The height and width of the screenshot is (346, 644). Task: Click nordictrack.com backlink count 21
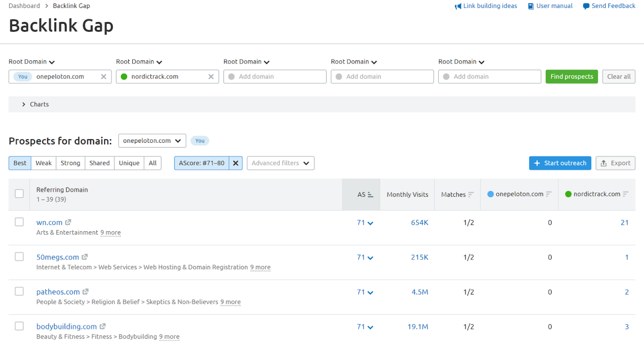(624, 222)
